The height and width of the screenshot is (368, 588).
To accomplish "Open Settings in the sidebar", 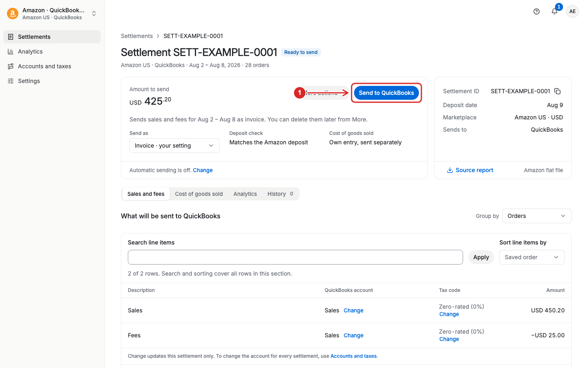I will click(52, 81).
